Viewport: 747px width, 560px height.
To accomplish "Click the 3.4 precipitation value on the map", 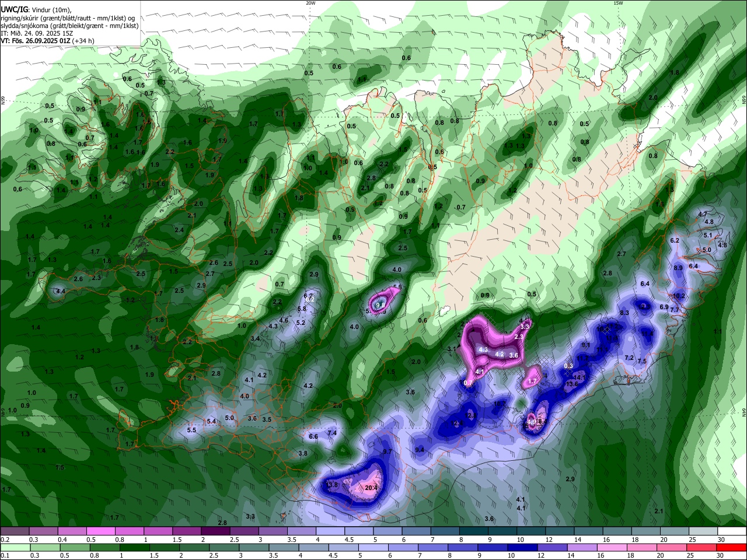I will (255, 339).
